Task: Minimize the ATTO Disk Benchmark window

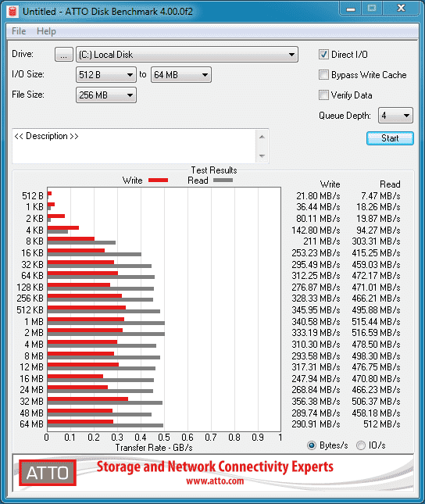Action: pyautogui.click(x=351, y=9)
